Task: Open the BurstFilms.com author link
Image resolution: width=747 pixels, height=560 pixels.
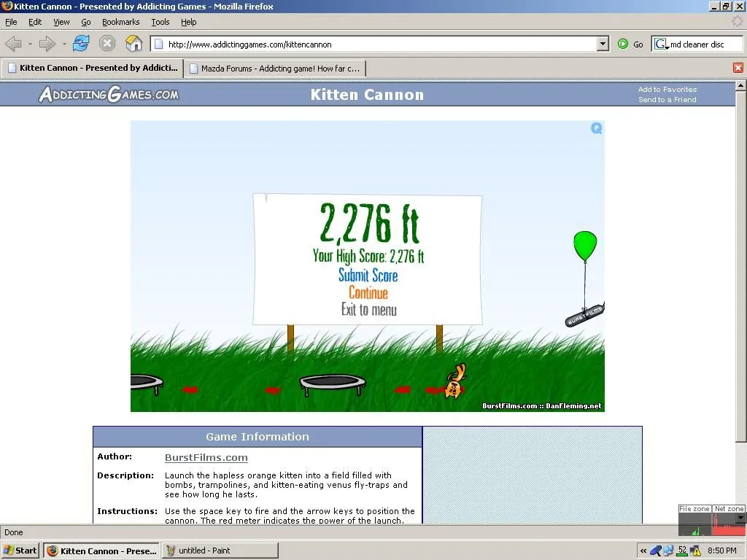Action: (206, 457)
